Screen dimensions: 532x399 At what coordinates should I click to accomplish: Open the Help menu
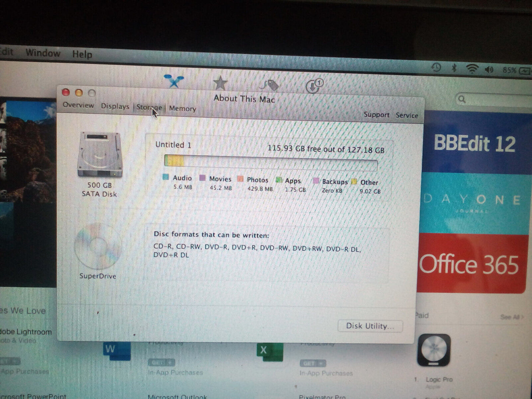(x=82, y=54)
